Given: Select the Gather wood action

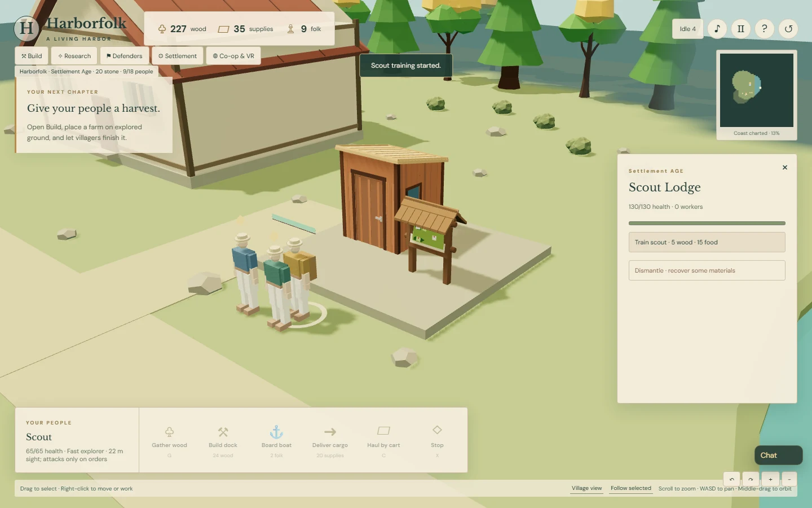Looking at the screenshot, I should (x=169, y=440).
